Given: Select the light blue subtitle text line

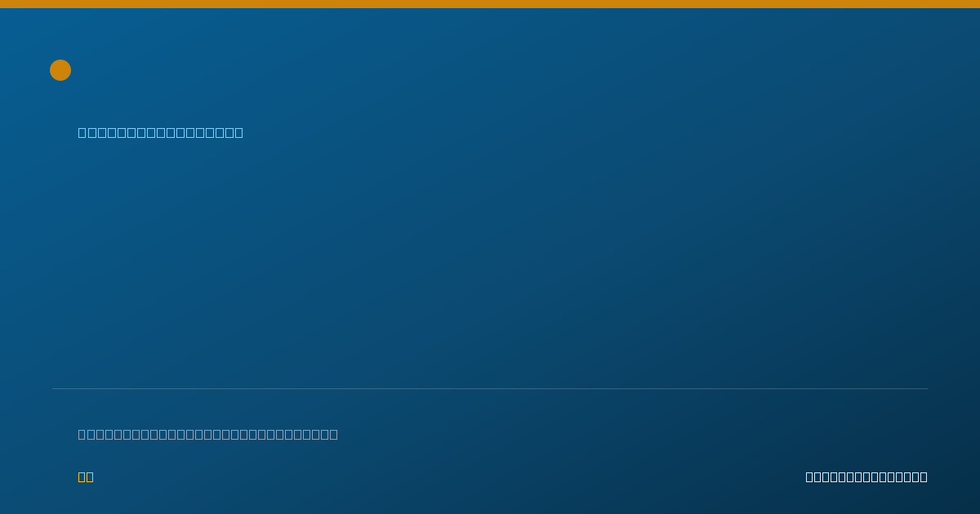Looking at the screenshot, I should coord(160,132).
